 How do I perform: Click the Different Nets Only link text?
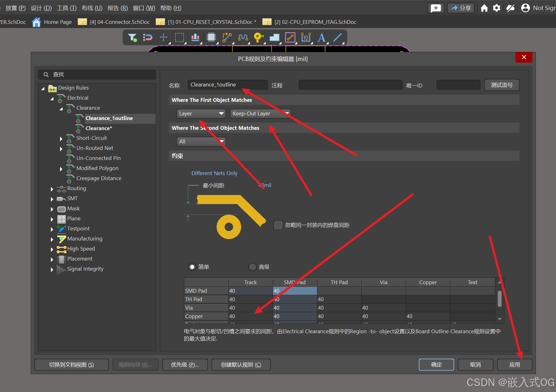click(x=214, y=173)
